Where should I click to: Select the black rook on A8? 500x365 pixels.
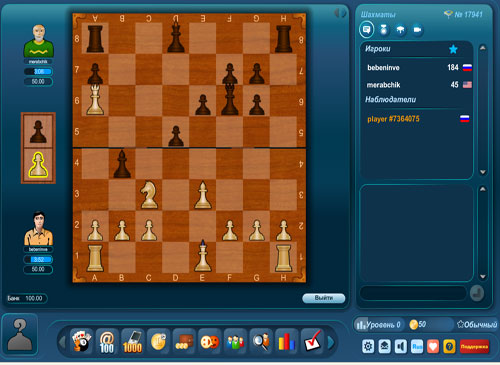pos(95,39)
